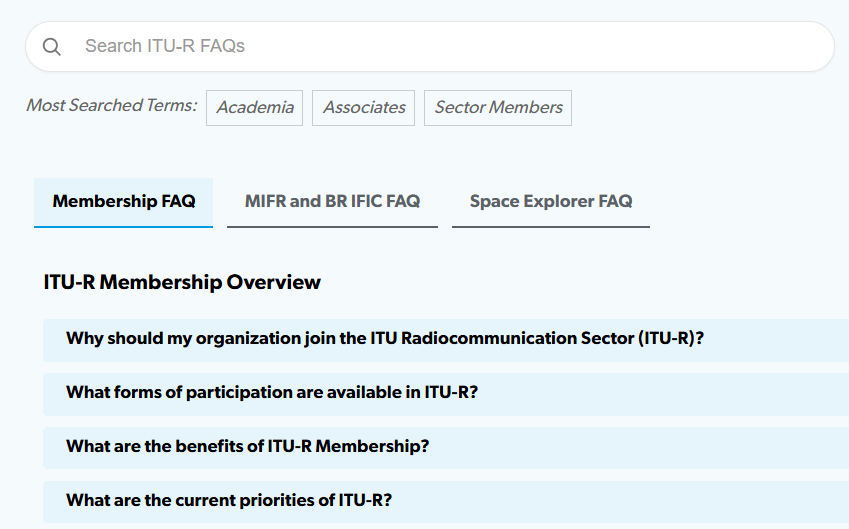Go to the Space Explorer FAQ tab
The width and height of the screenshot is (849, 529).
coord(551,202)
